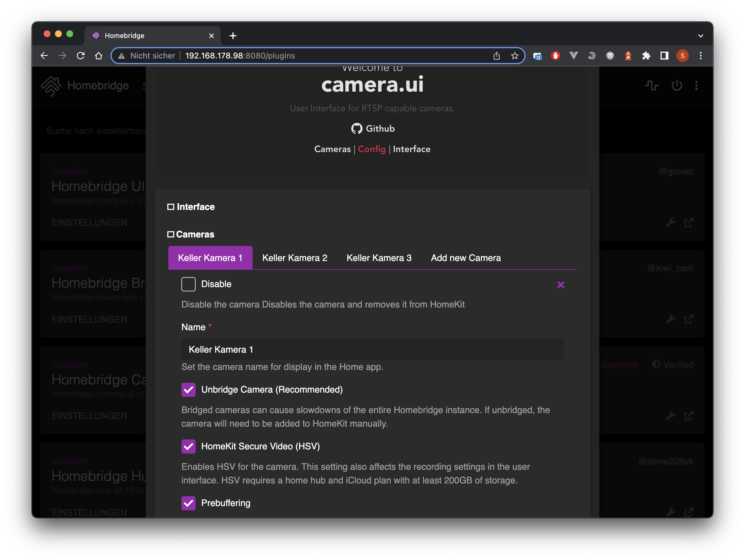Viewport: 745px width, 560px height.
Task: Open the Add new Camera tab
Action: (465, 257)
